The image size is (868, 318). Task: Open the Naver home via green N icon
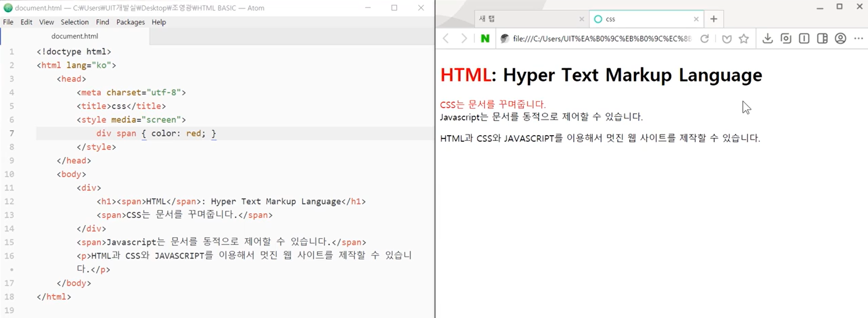pyautogui.click(x=485, y=38)
